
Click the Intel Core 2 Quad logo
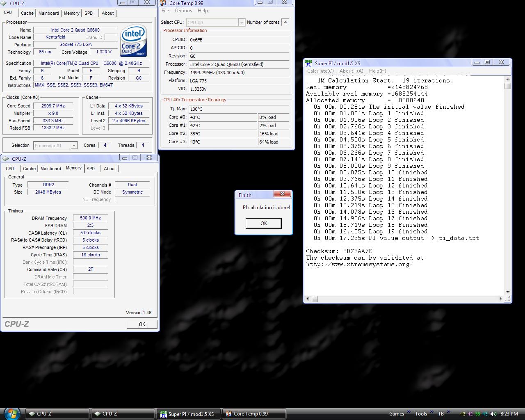pyautogui.click(x=134, y=41)
